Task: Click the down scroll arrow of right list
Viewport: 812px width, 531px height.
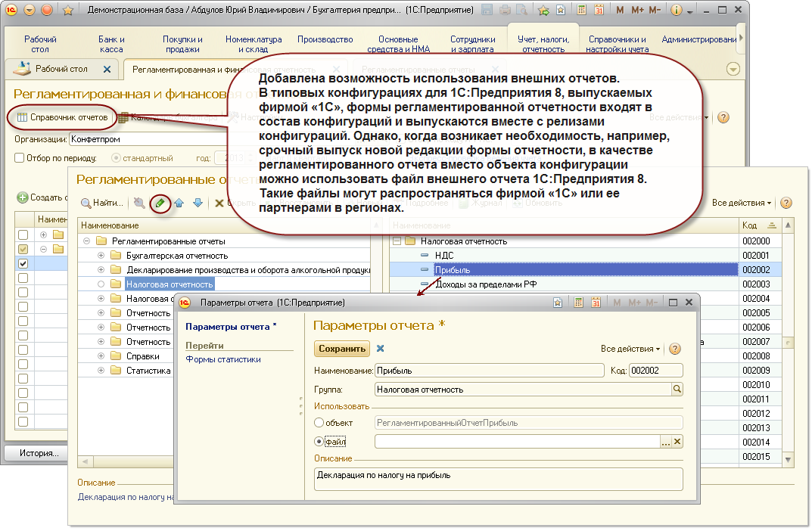Action: tap(788, 460)
